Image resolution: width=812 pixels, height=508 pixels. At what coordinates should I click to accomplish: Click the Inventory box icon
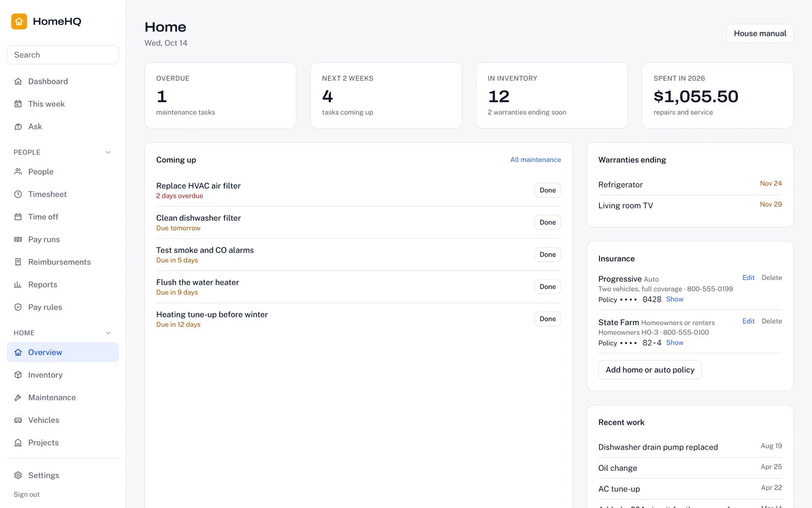18,375
